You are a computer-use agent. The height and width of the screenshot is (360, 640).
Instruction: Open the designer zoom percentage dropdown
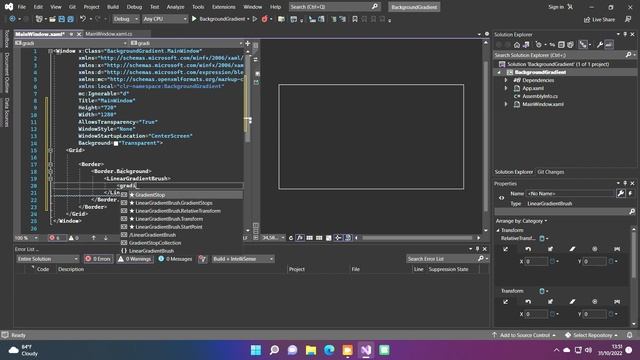273,238
